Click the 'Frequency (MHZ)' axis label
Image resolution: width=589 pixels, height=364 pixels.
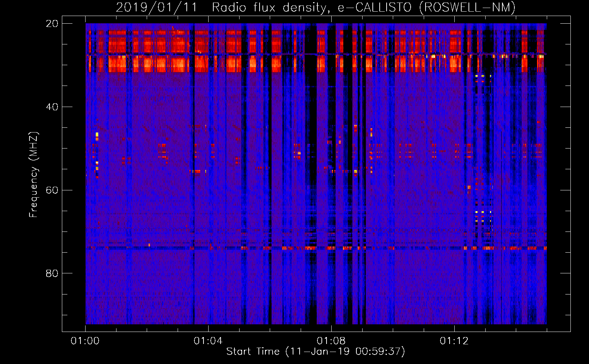pos(33,175)
